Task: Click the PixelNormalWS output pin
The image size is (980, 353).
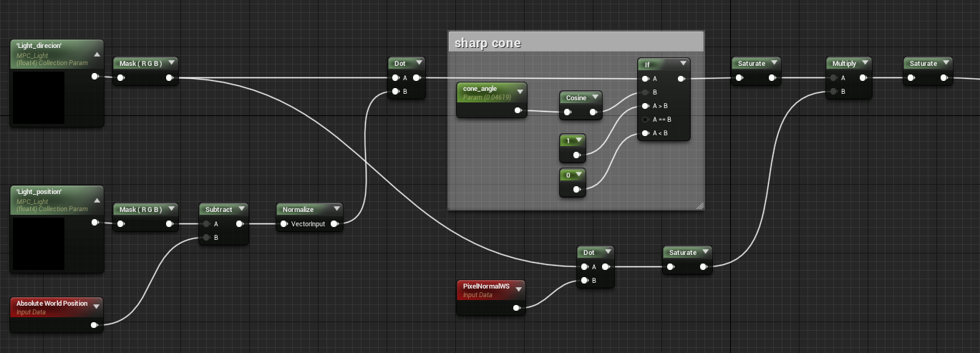Action: tap(517, 308)
